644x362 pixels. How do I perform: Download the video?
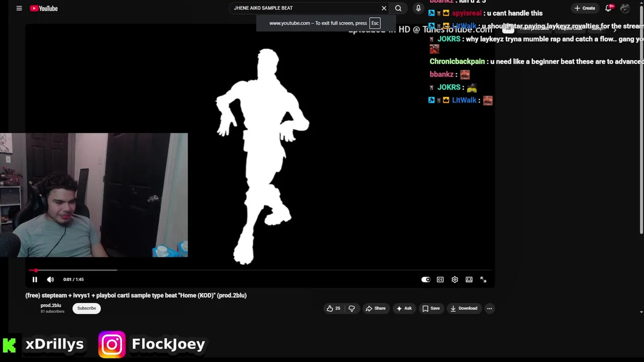[x=464, y=308]
